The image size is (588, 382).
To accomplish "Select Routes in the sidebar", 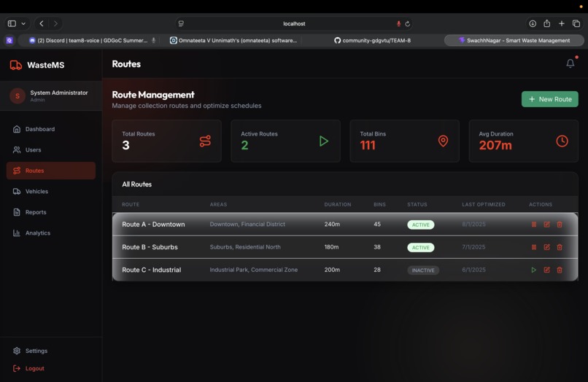I will (x=51, y=171).
